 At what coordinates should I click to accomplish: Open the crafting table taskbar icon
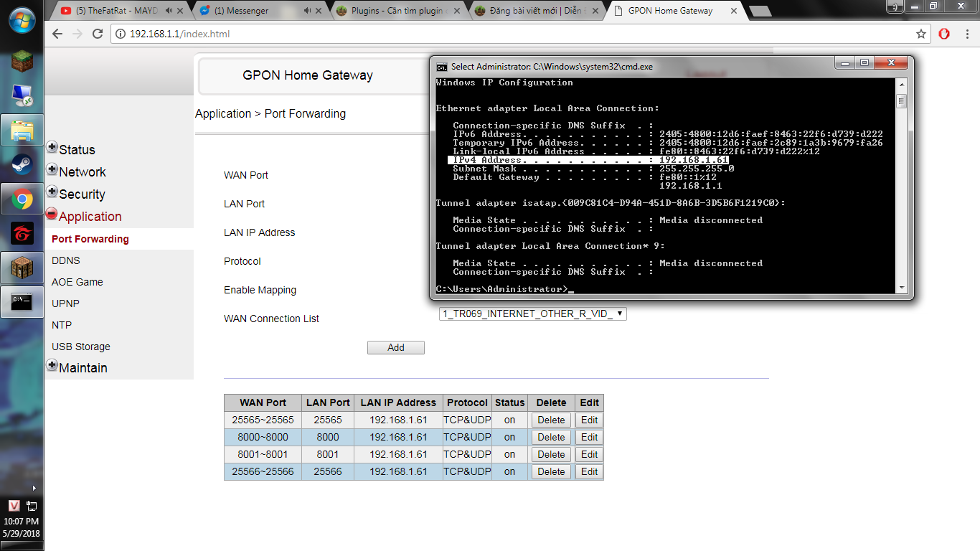click(x=22, y=268)
